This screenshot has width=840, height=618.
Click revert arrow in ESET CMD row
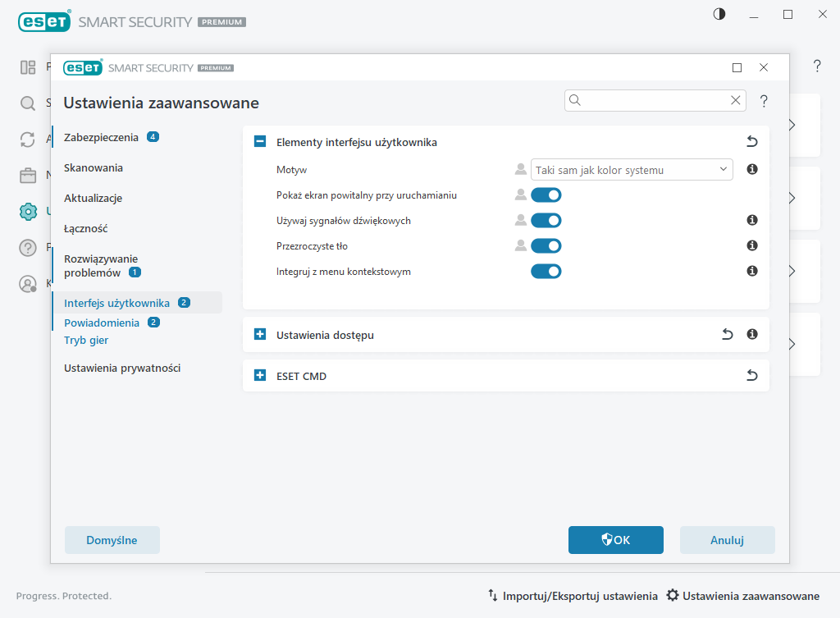751,376
